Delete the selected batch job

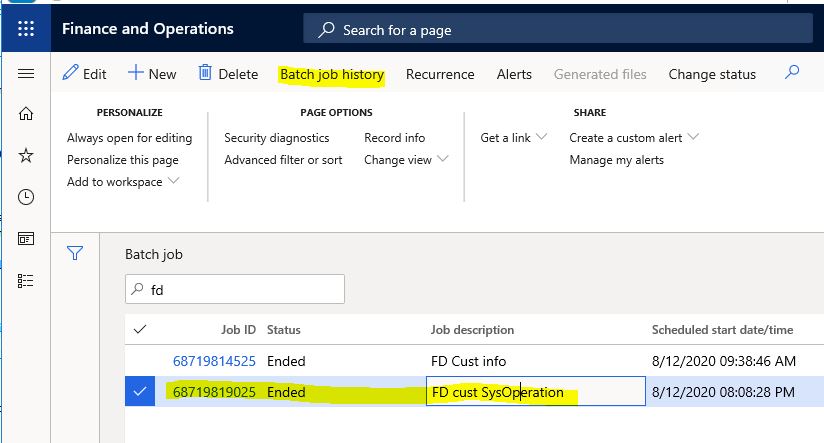point(228,74)
